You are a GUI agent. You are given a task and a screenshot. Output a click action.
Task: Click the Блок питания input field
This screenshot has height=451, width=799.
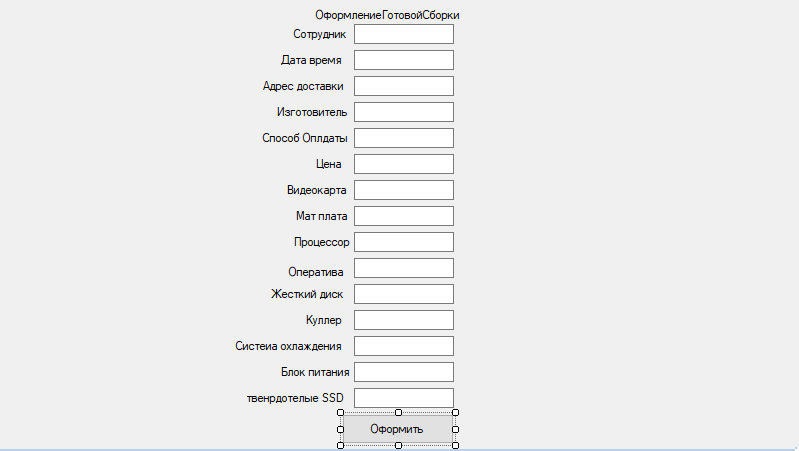coord(404,372)
